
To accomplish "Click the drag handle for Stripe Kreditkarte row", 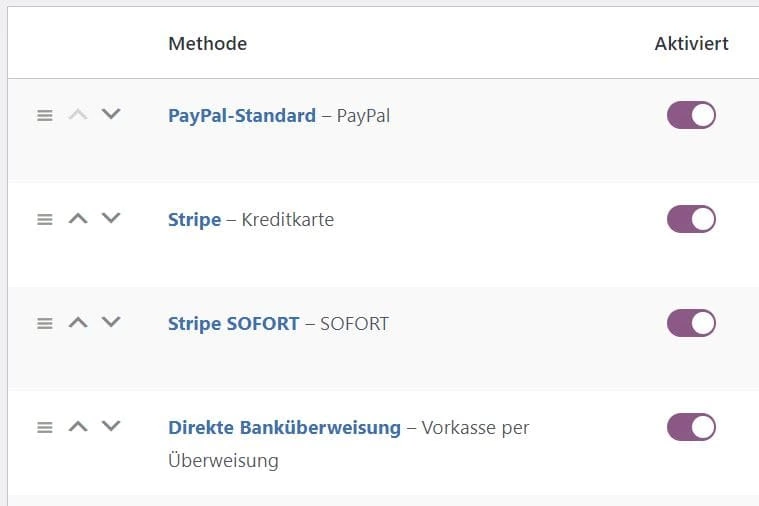I will click(44, 220).
